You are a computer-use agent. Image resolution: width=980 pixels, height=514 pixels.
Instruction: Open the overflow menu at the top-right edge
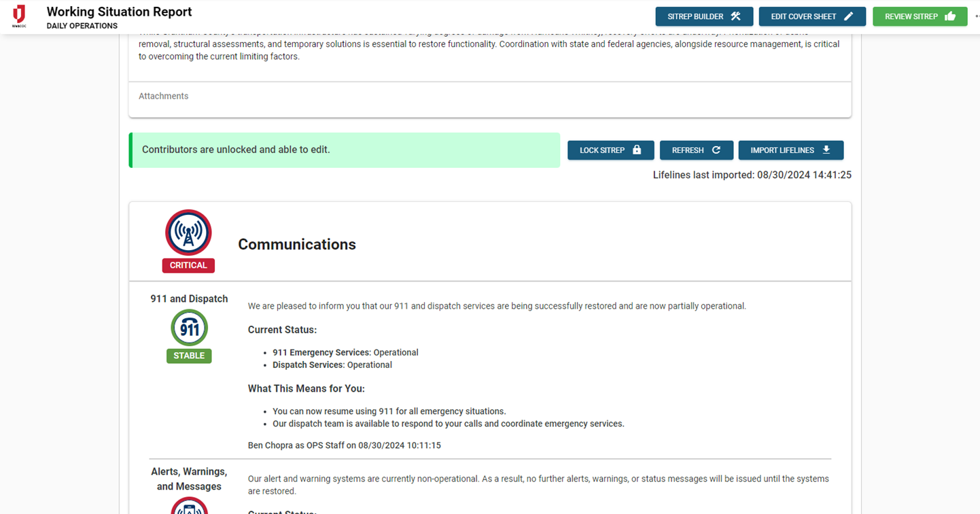coord(976,15)
